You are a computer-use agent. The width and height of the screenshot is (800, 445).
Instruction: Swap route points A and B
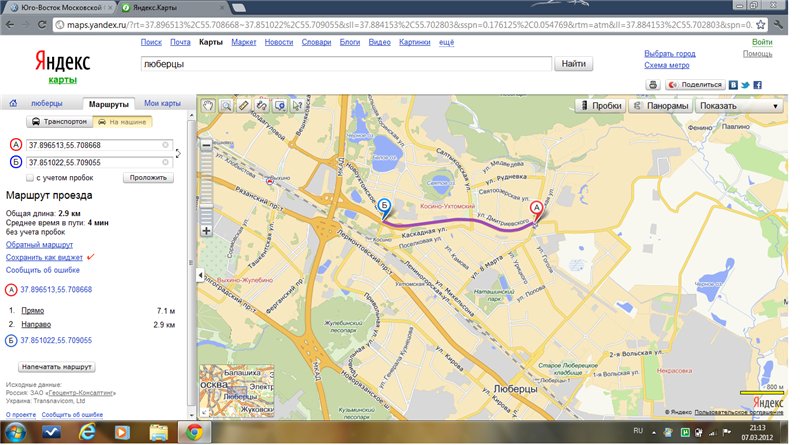coord(178,153)
